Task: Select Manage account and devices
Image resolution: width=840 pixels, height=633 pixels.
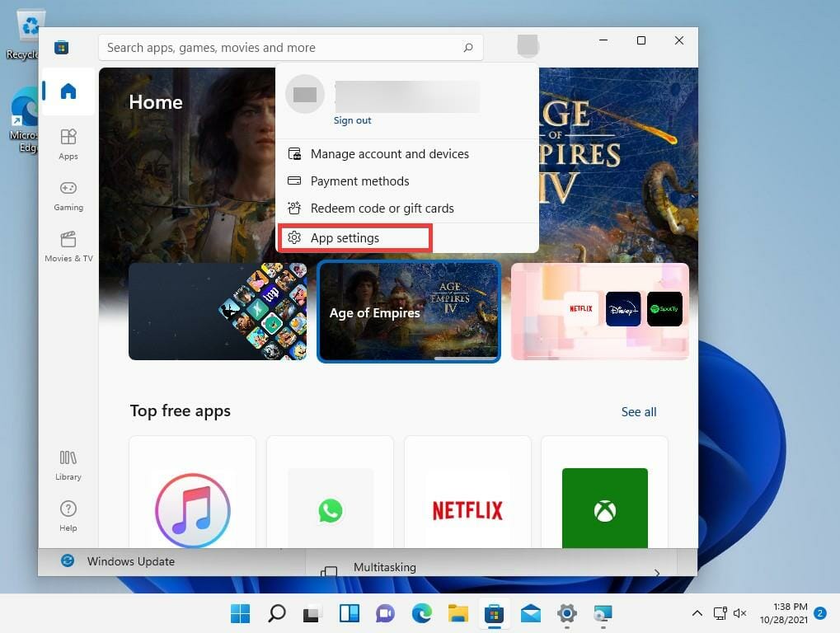Action: [x=407, y=154]
